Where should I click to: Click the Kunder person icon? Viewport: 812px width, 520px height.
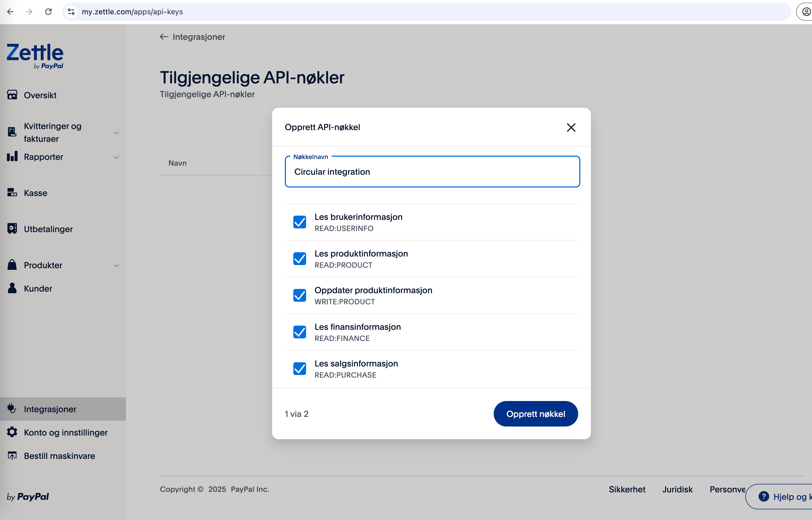point(12,288)
